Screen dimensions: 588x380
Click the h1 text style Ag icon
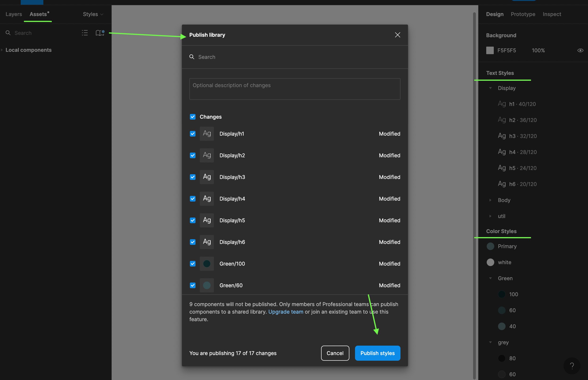coord(501,104)
